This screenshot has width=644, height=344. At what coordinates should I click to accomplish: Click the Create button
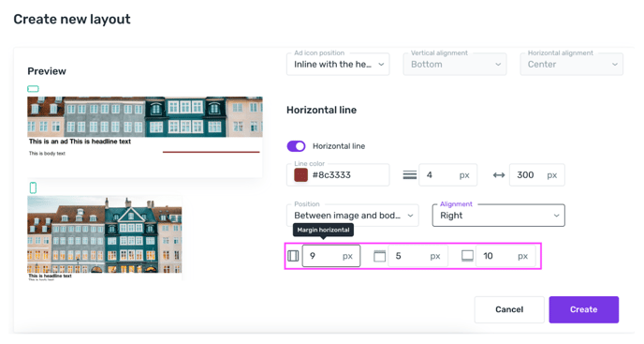tap(584, 309)
